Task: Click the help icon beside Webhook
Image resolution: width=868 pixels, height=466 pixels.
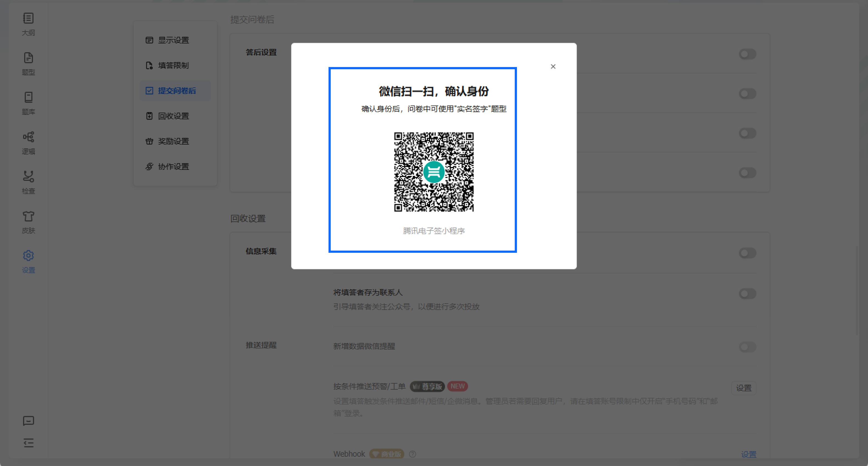Action: 412,454
